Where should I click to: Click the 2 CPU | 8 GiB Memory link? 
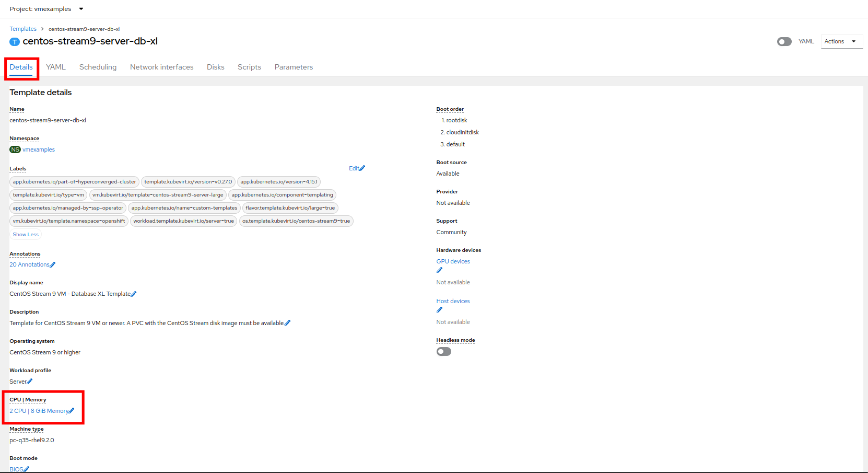[x=39, y=411]
